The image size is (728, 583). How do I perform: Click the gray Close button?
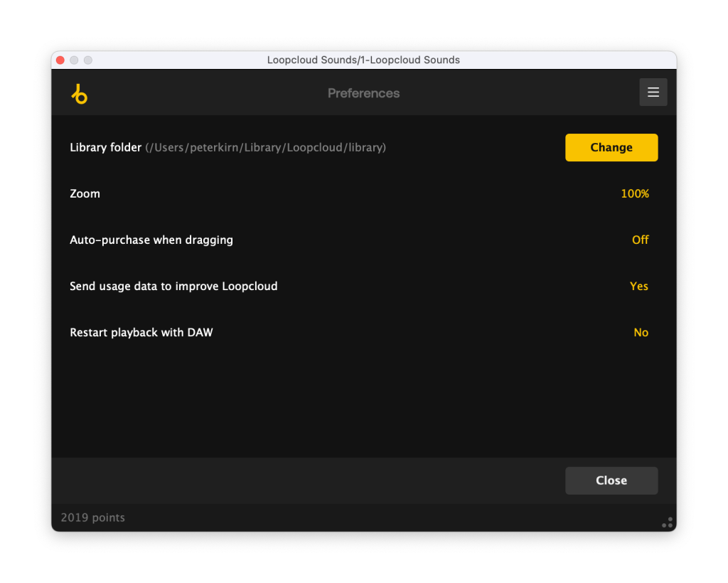(x=611, y=481)
